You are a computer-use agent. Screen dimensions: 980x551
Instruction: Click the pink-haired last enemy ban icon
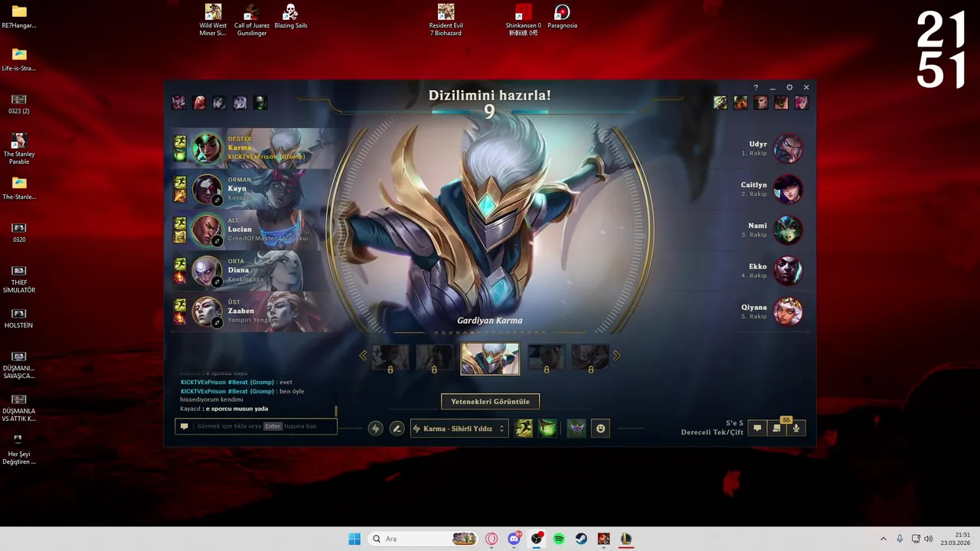[x=802, y=103]
